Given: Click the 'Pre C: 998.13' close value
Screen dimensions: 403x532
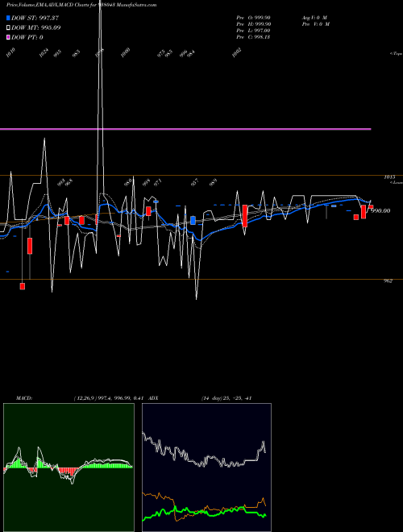Looking at the screenshot, I should click(253, 36).
